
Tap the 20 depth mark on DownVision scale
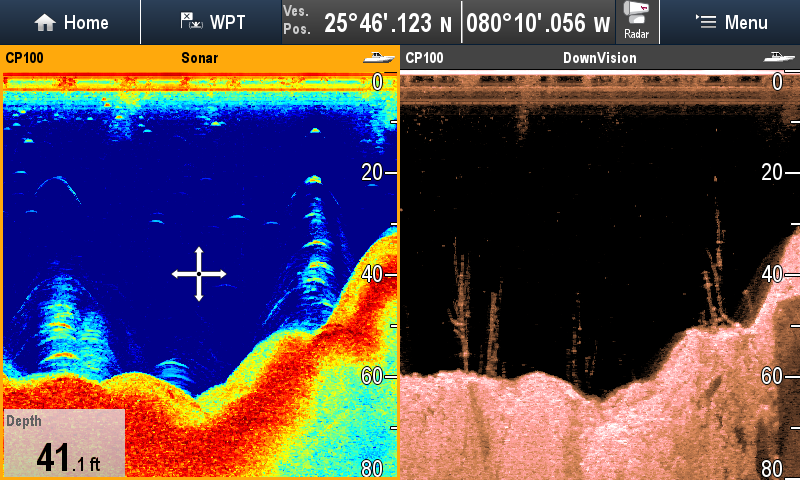772,172
